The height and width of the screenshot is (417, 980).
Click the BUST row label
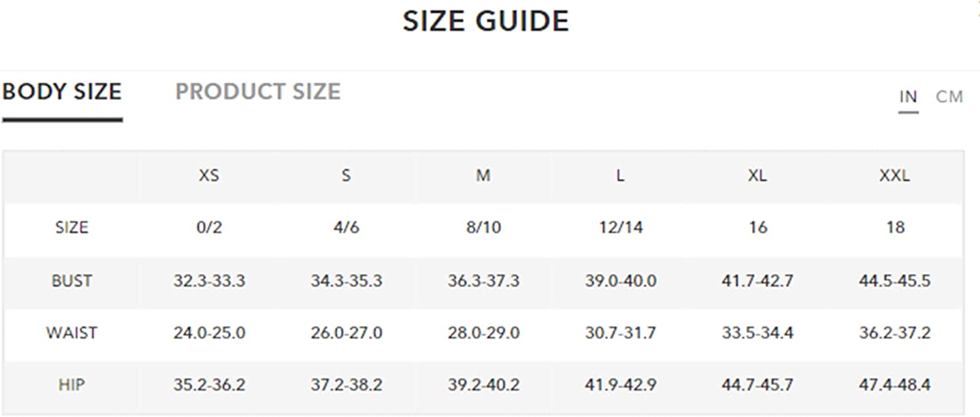point(72,281)
